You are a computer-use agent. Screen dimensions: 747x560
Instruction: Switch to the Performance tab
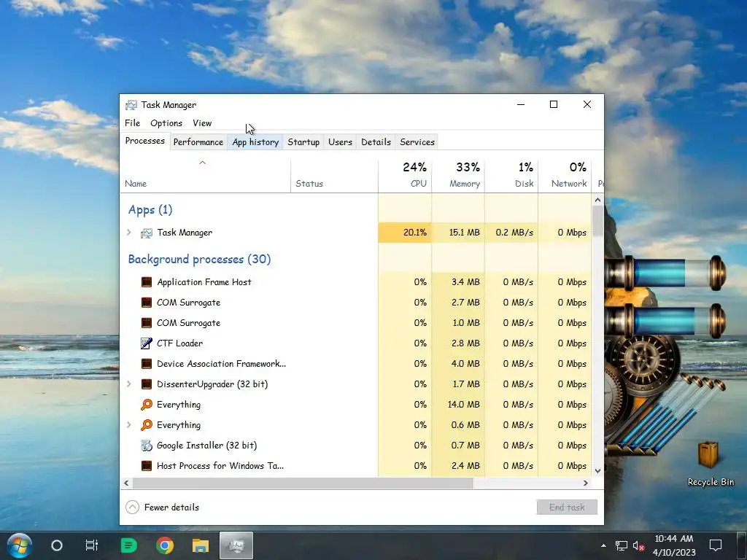point(198,142)
